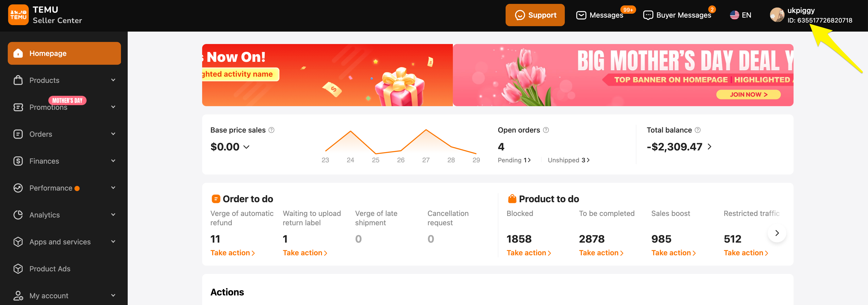Screen dimensions: 868x305
Task: Open Total balance details arrow
Action: (x=709, y=147)
